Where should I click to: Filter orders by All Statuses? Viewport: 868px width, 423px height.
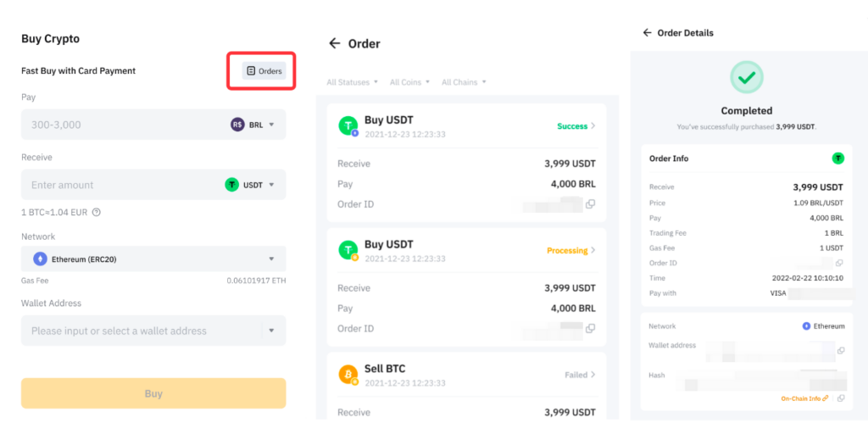[352, 82]
